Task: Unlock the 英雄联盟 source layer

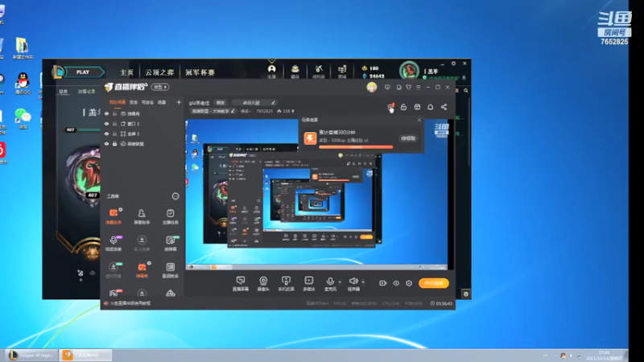Action: pyautogui.click(x=115, y=144)
